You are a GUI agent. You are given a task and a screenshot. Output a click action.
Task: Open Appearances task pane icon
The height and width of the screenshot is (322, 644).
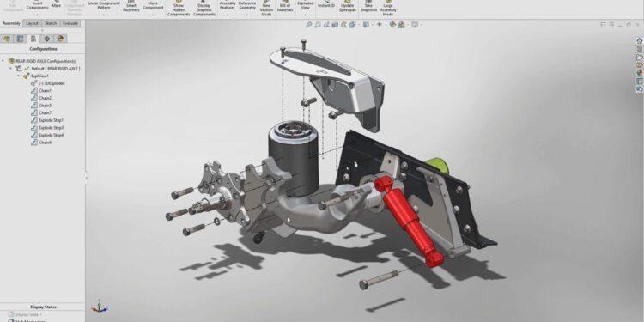[640, 73]
